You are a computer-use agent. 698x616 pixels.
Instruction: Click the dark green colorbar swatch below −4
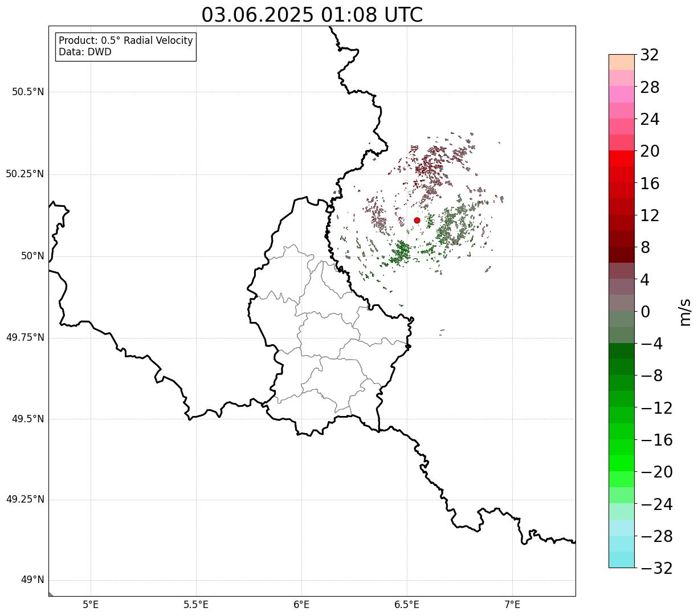point(622,351)
